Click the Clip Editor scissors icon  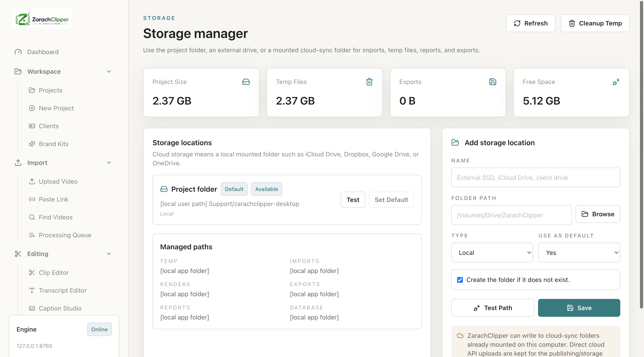click(32, 273)
